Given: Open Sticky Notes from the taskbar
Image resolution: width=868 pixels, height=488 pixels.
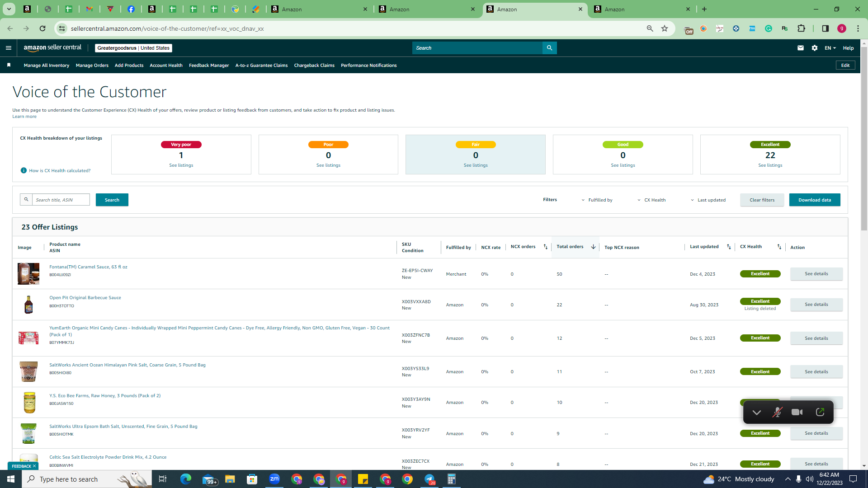Looking at the screenshot, I should point(363,479).
